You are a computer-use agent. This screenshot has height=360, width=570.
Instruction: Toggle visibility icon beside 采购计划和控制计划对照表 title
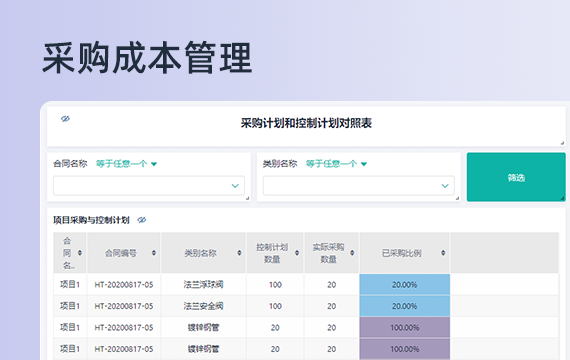[x=65, y=119]
